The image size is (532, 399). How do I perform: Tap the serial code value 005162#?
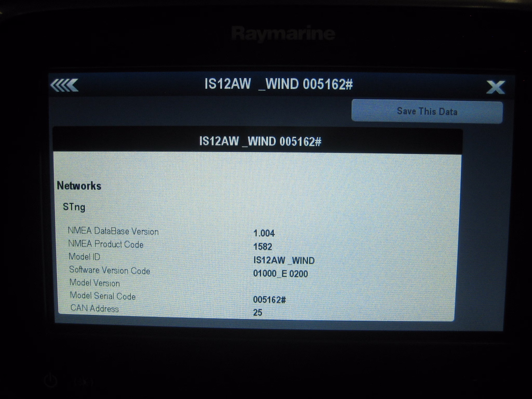coord(269,300)
